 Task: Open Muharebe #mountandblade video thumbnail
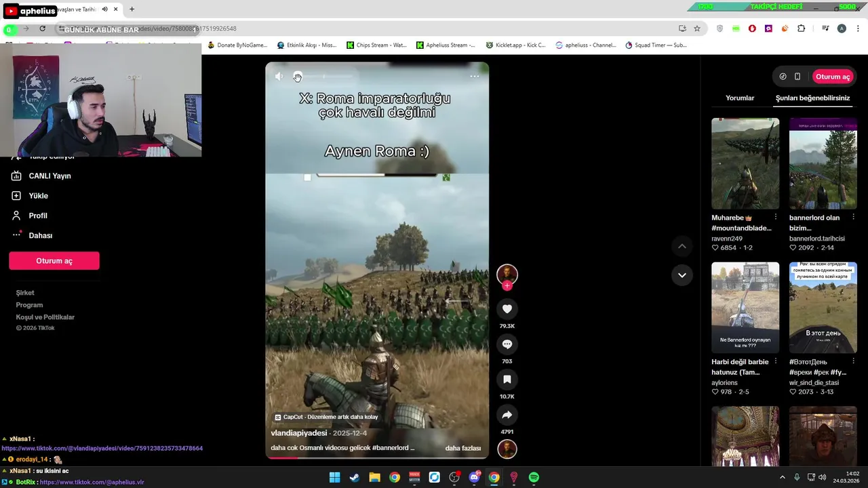(x=745, y=163)
